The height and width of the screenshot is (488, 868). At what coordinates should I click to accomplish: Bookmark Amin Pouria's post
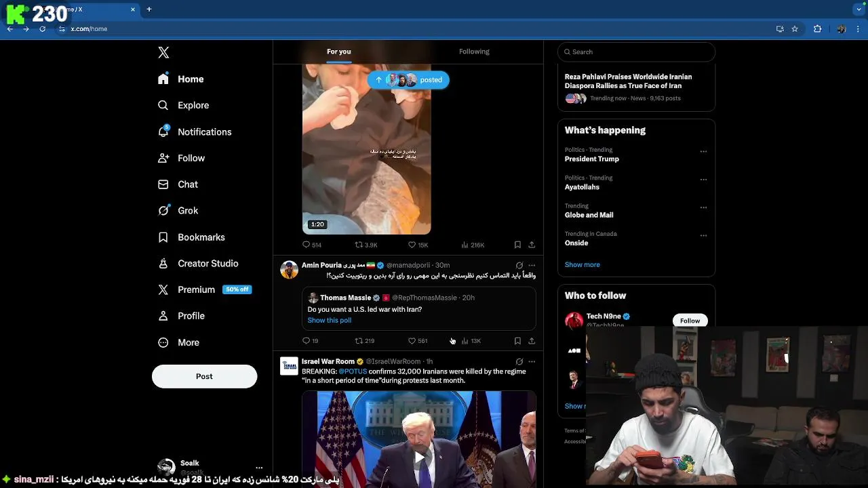[517, 341]
